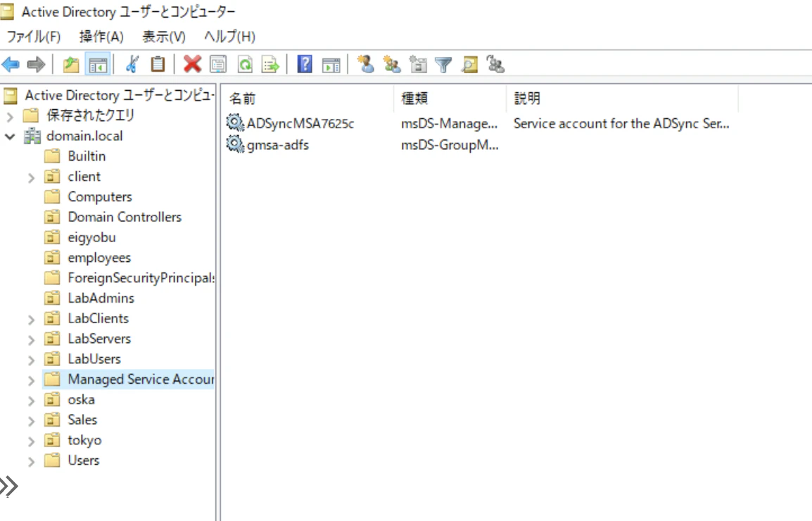The width and height of the screenshot is (812, 521).
Task: Select the employees OU
Action: click(99, 258)
